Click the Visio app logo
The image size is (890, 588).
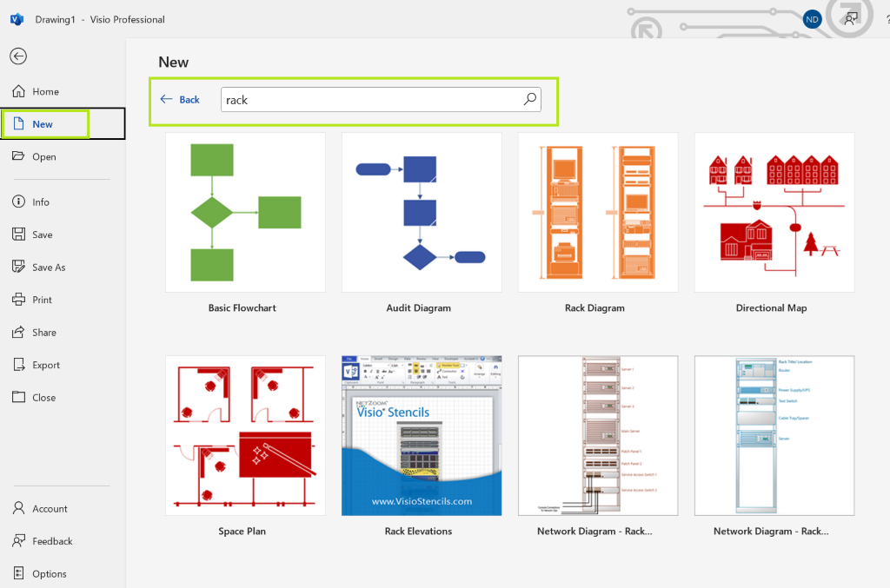(17, 19)
